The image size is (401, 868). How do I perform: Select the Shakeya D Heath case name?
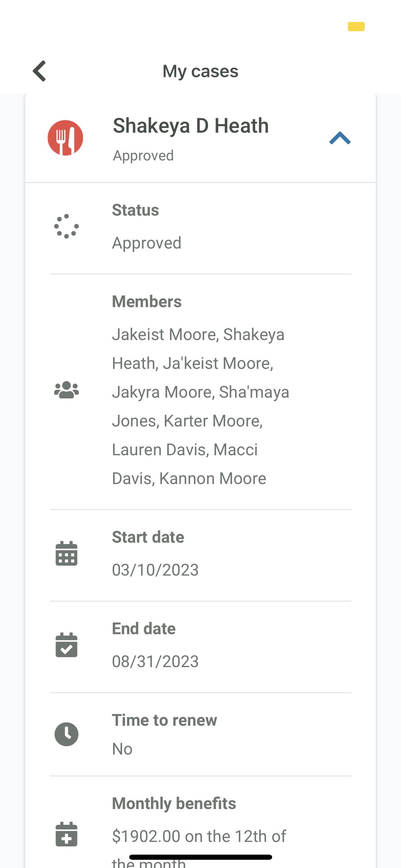(191, 126)
